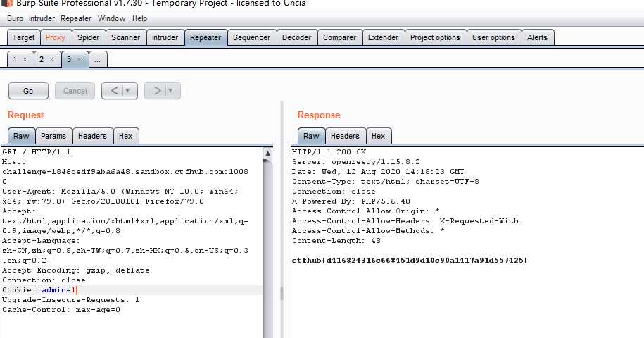
Task: Open the Alerts tab
Action: (538, 37)
